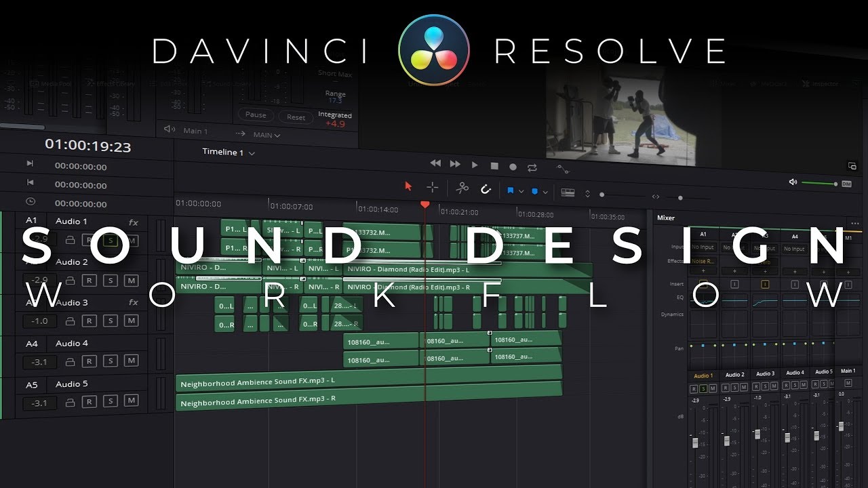Open the MAIN bus dropdown in meters

(267, 135)
